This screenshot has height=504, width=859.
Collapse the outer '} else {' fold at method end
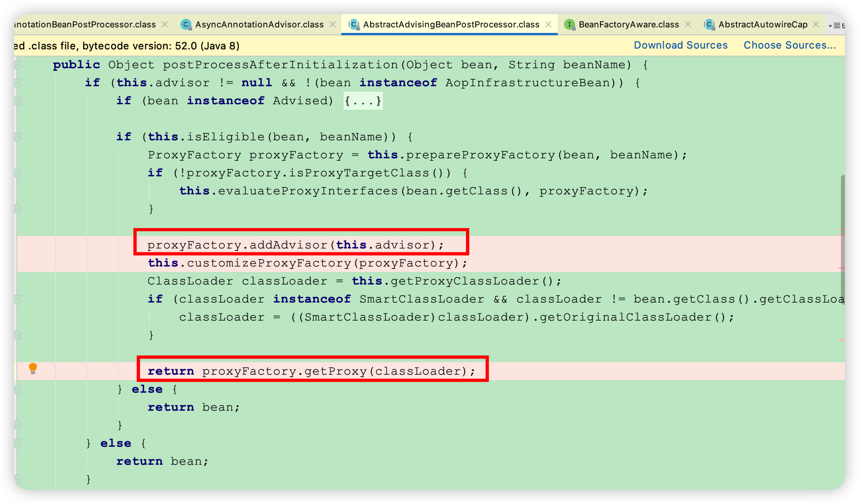pyautogui.click(x=17, y=444)
